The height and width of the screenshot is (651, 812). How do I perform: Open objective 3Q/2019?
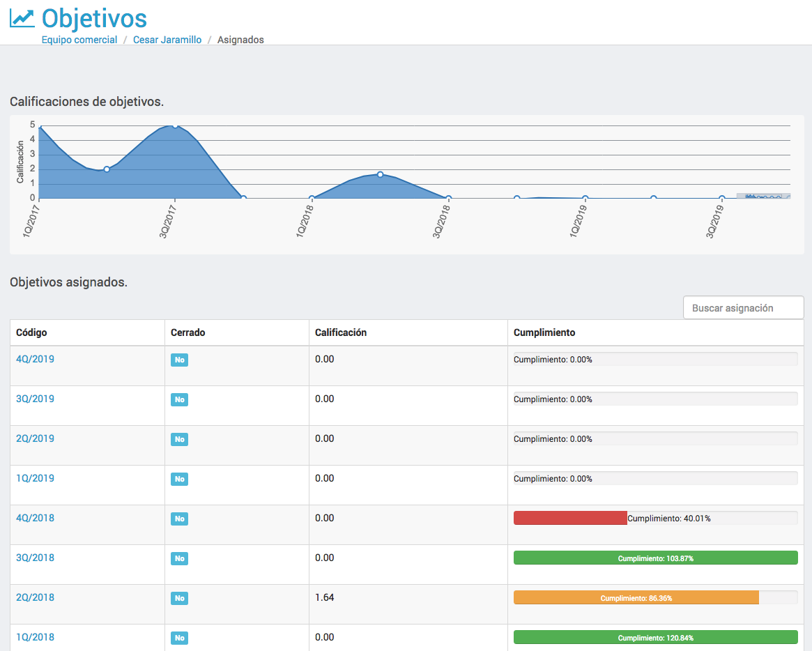[36, 399]
